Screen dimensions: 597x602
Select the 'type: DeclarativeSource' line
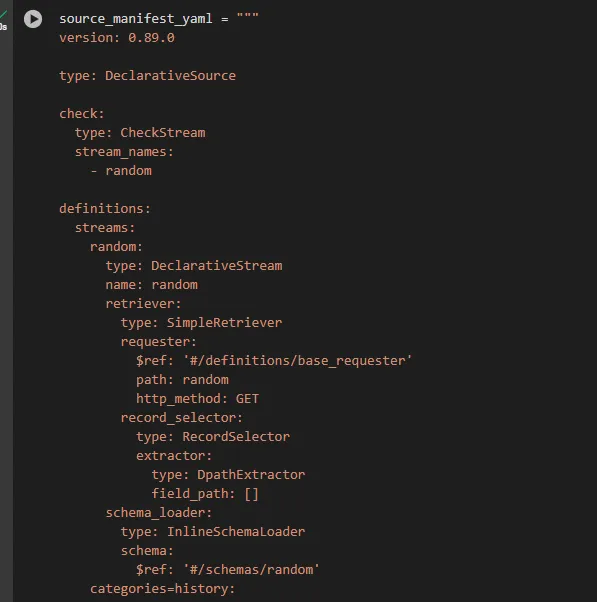point(147,76)
